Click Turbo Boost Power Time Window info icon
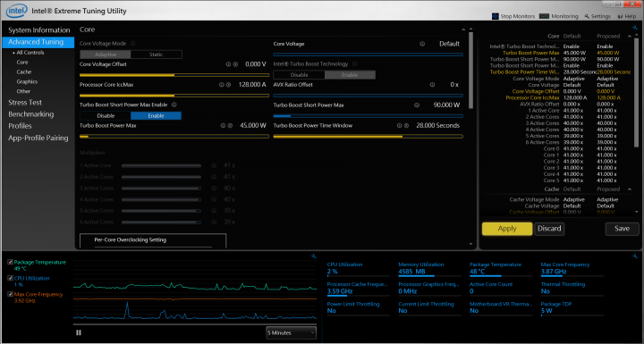This screenshot has height=344, width=644. point(399,126)
